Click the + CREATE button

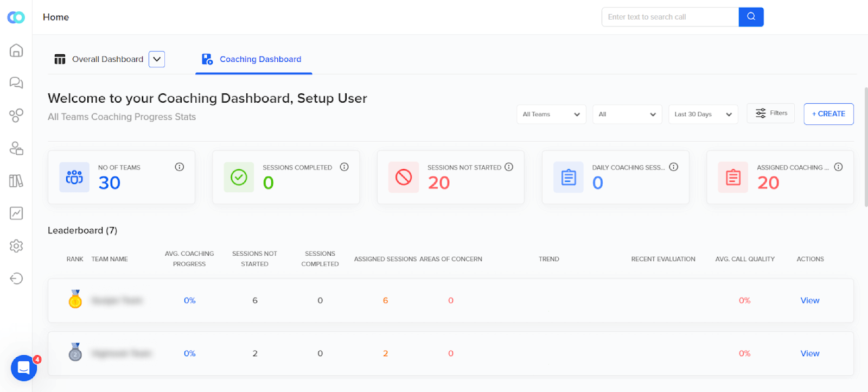pyautogui.click(x=828, y=114)
